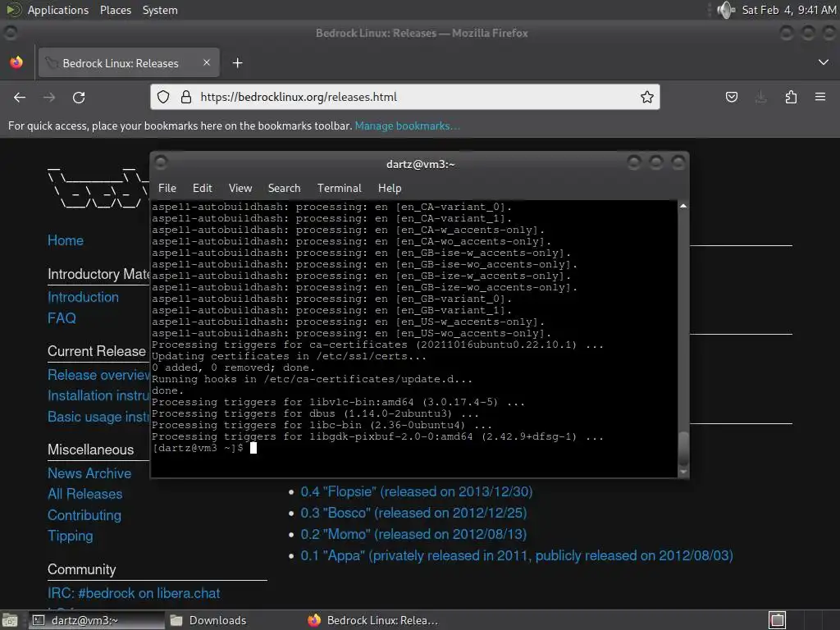This screenshot has width=840, height=630.
Task: Click Firefox window menu button on titlebar
Action: (10, 33)
